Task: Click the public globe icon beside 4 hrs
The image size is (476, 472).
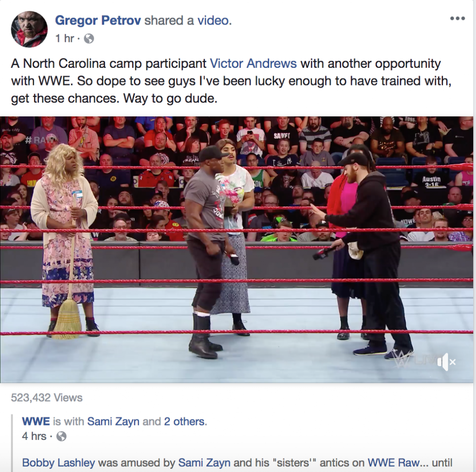Action: point(61,436)
